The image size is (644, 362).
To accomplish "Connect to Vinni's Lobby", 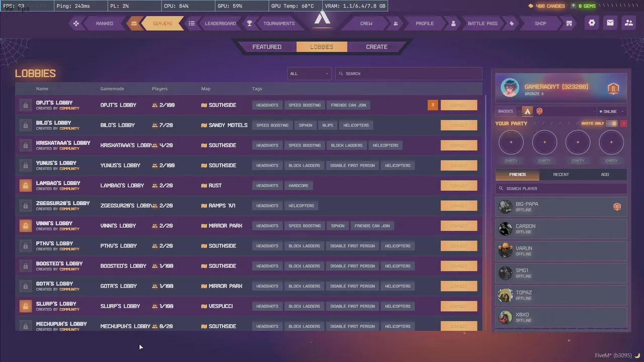I will point(459,226).
